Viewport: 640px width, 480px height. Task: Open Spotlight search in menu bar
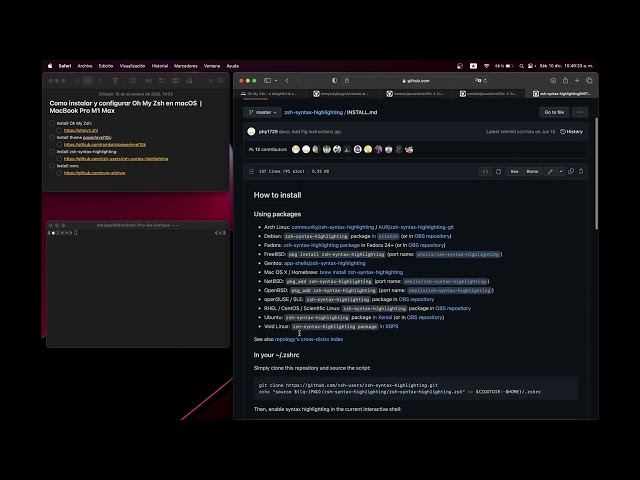pyautogui.click(x=521, y=66)
